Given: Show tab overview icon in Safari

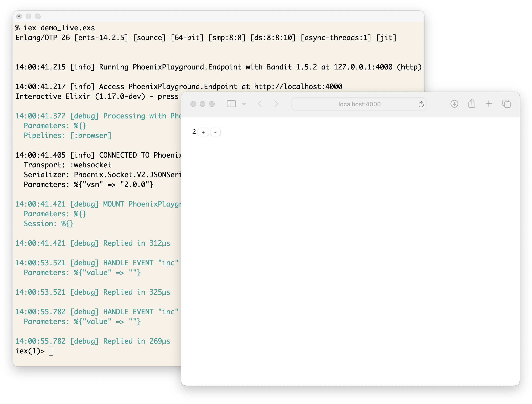Looking at the screenshot, I should [x=506, y=104].
